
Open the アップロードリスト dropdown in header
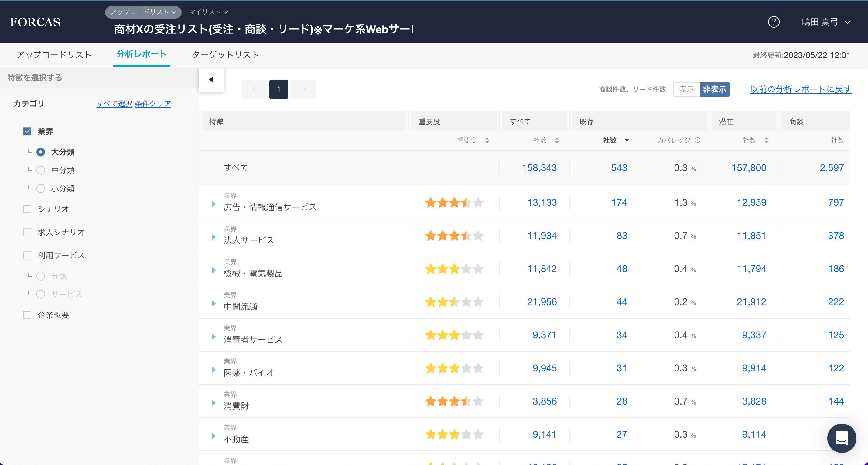click(143, 12)
